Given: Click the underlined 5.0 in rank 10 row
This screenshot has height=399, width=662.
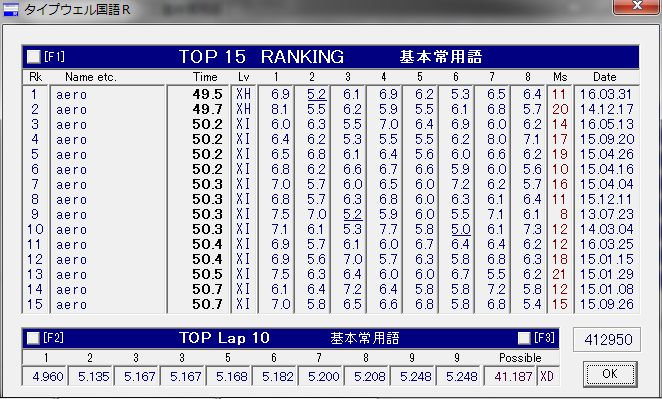Looking at the screenshot, I should pyautogui.click(x=461, y=230).
